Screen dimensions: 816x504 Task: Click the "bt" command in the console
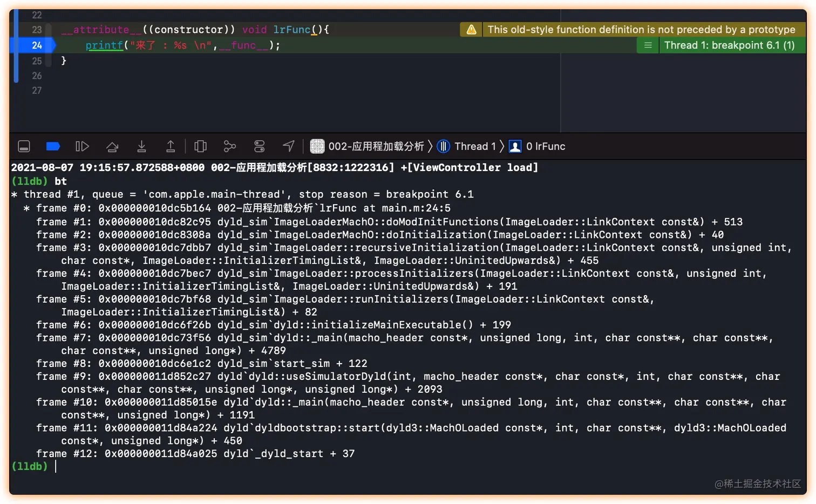[60, 181]
